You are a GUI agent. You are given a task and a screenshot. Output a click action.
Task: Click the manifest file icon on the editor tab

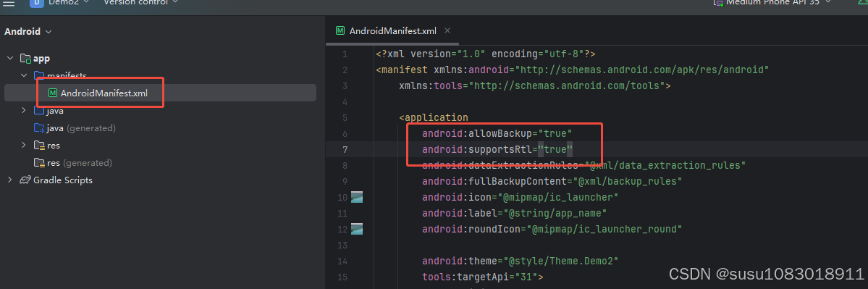(340, 31)
